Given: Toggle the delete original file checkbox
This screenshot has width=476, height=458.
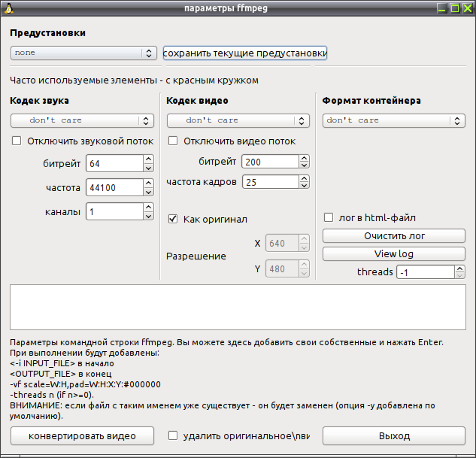Looking at the screenshot, I should tap(173, 435).
